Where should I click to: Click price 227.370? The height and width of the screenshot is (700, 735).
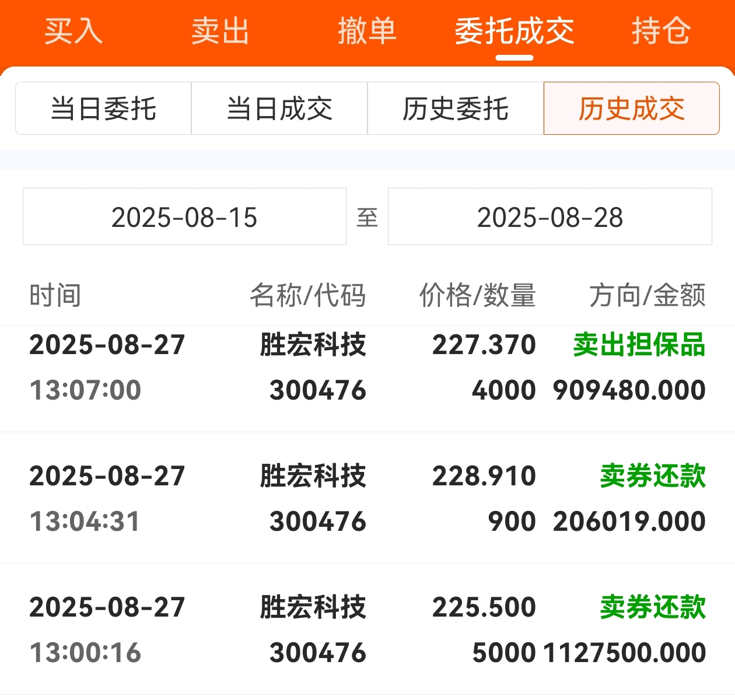click(x=484, y=345)
